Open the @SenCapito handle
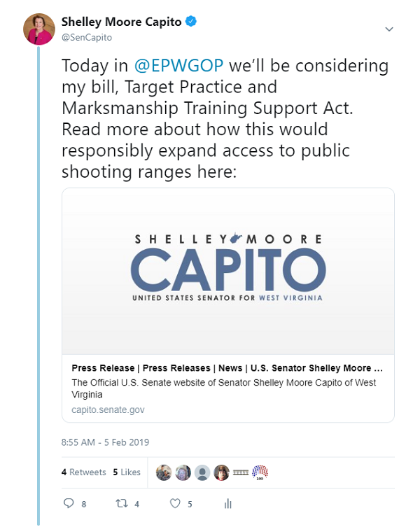The height and width of the screenshot is (527, 420). click(87, 37)
